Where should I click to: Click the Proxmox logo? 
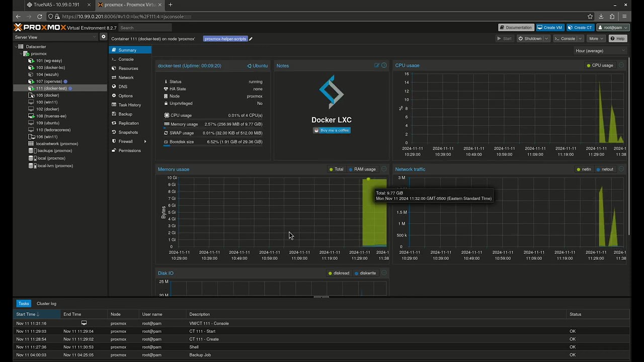coord(40,28)
